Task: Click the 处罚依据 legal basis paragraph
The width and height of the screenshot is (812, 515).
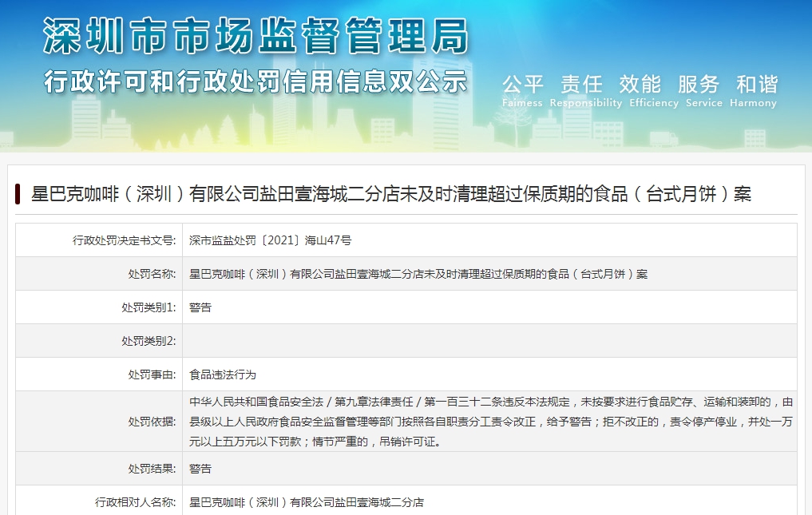Action: (x=489, y=421)
